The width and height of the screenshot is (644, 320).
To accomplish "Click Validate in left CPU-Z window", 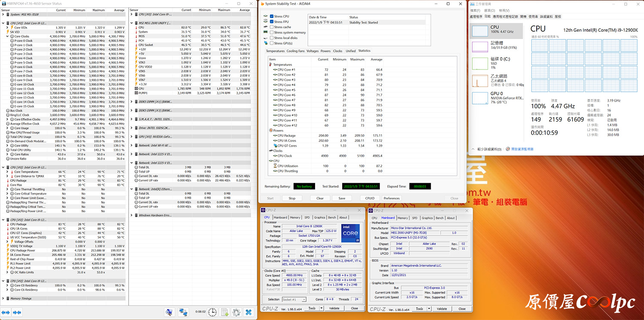I will pyautogui.click(x=334, y=308).
